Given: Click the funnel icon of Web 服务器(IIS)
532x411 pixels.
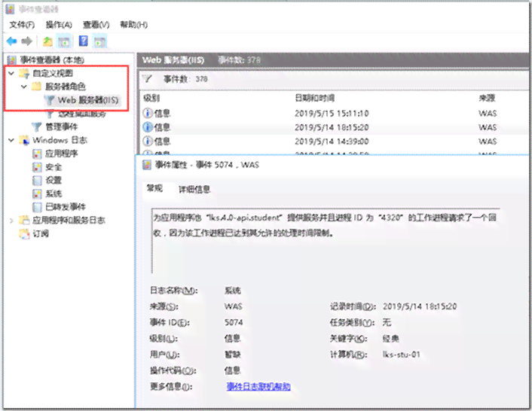Looking at the screenshot, I should pyautogui.click(x=49, y=100).
